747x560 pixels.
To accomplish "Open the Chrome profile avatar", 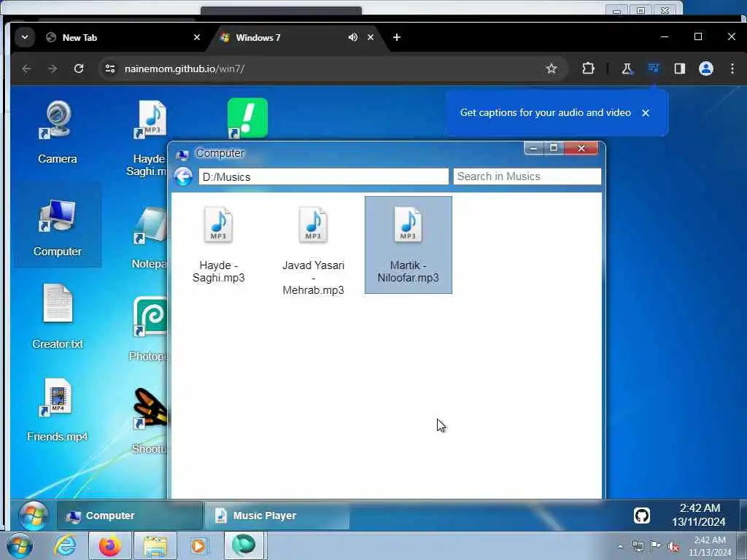I will (706, 69).
